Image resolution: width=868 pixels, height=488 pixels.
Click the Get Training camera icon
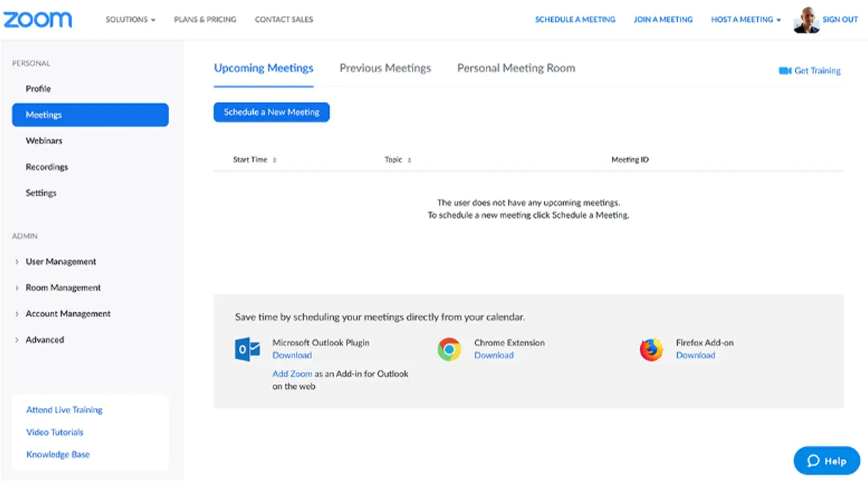785,70
